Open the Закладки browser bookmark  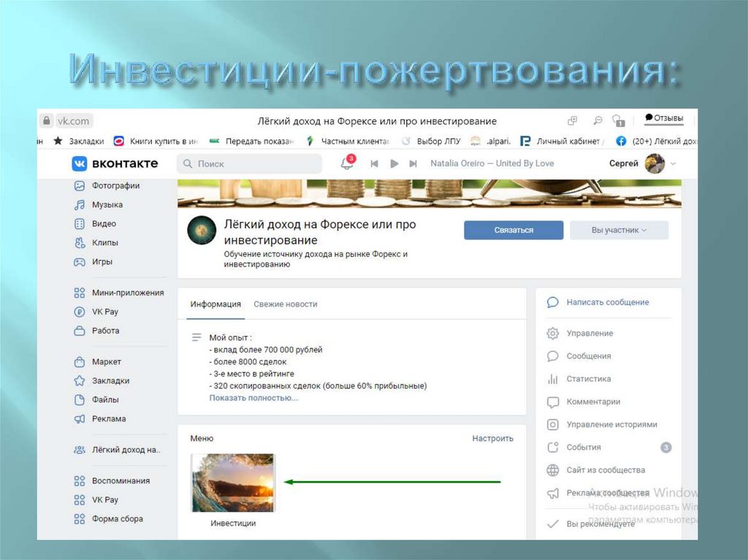[x=79, y=141]
